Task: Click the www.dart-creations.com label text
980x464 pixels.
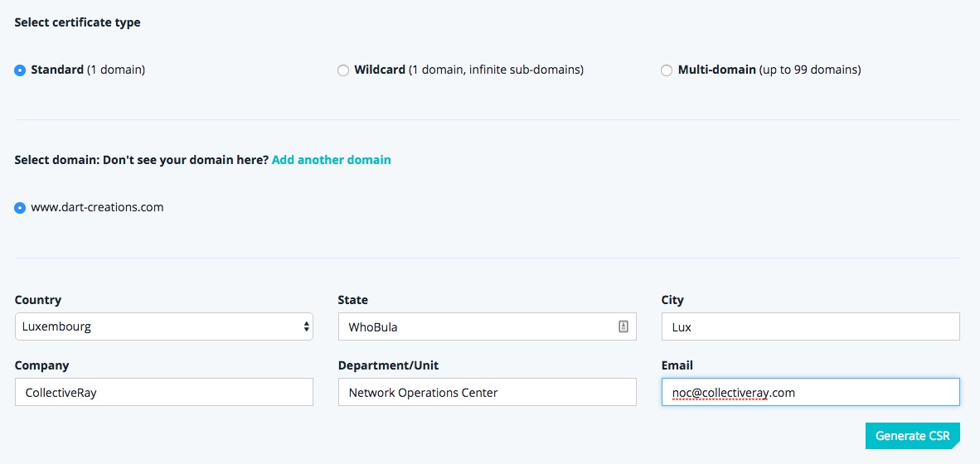Action: coord(98,207)
